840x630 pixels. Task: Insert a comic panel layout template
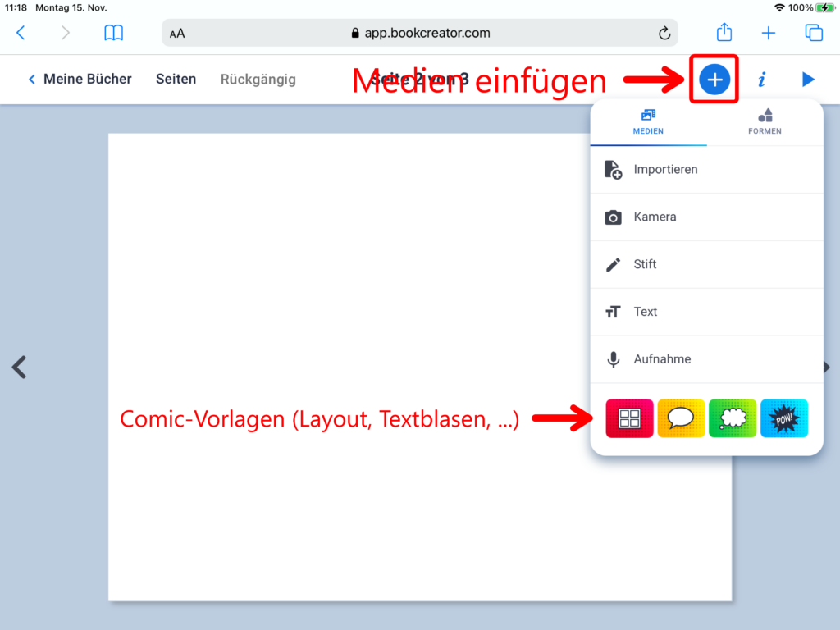point(629,418)
